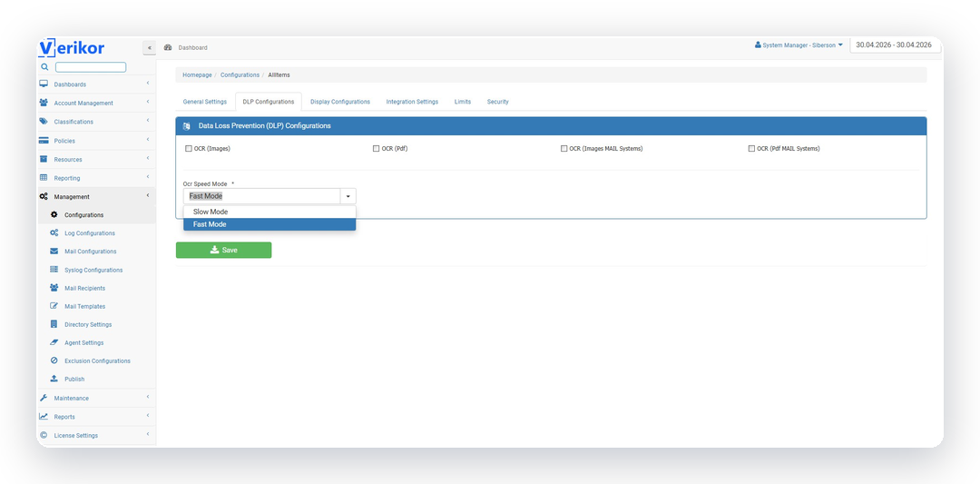The image size is (980, 484).
Task: Click the Log Configurations cogs icon
Action: pos(54,232)
